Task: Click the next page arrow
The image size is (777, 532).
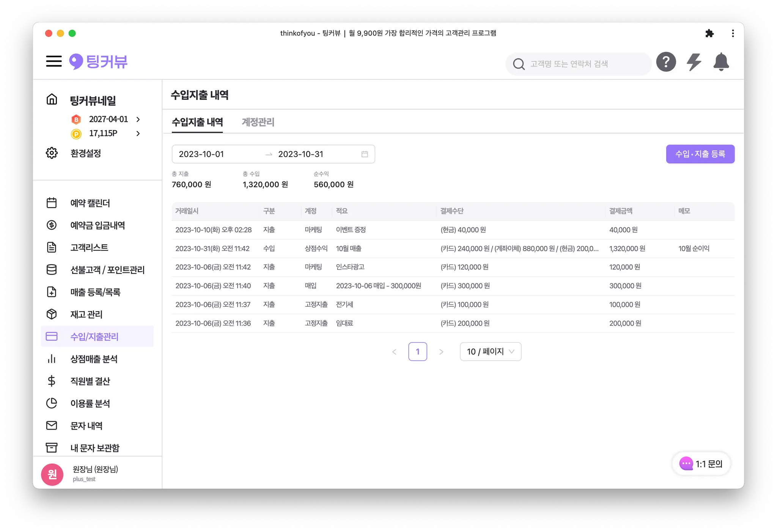Action: point(441,352)
